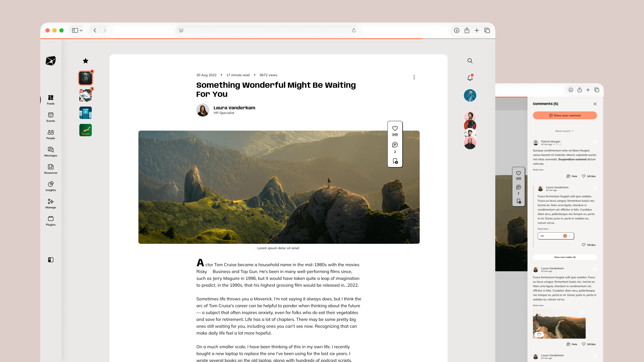
Task: Open the Manage section
Action: tap(51, 204)
